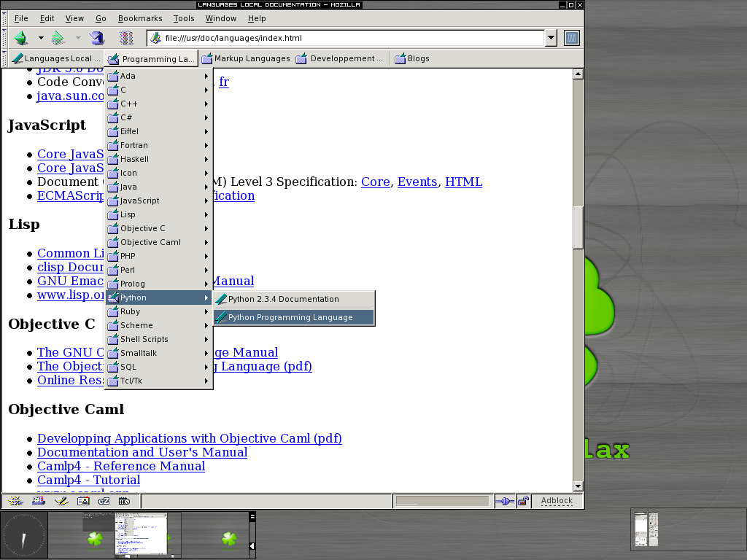
Task: Collapse the personal bookmarks toolbar grippy
Action: (x=4, y=58)
